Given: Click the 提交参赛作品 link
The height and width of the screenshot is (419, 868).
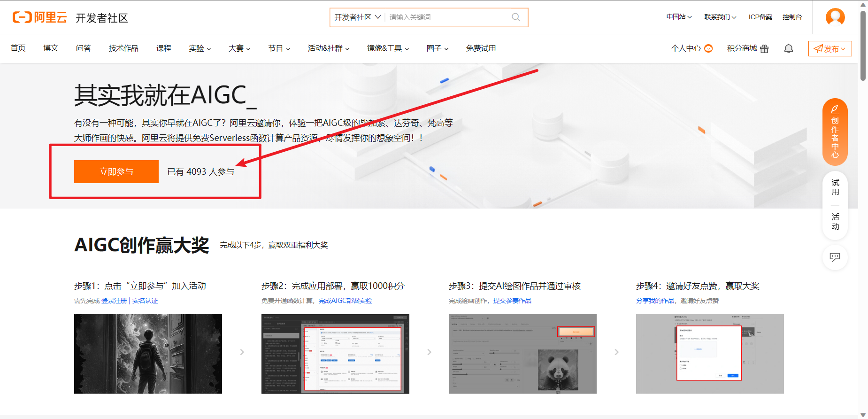Looking at the screenshot, I should (512, 301).
